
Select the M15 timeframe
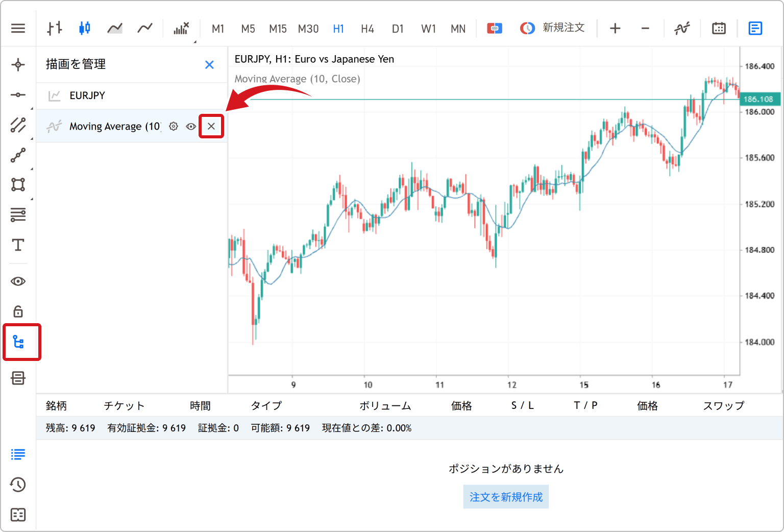coord(278,29)
